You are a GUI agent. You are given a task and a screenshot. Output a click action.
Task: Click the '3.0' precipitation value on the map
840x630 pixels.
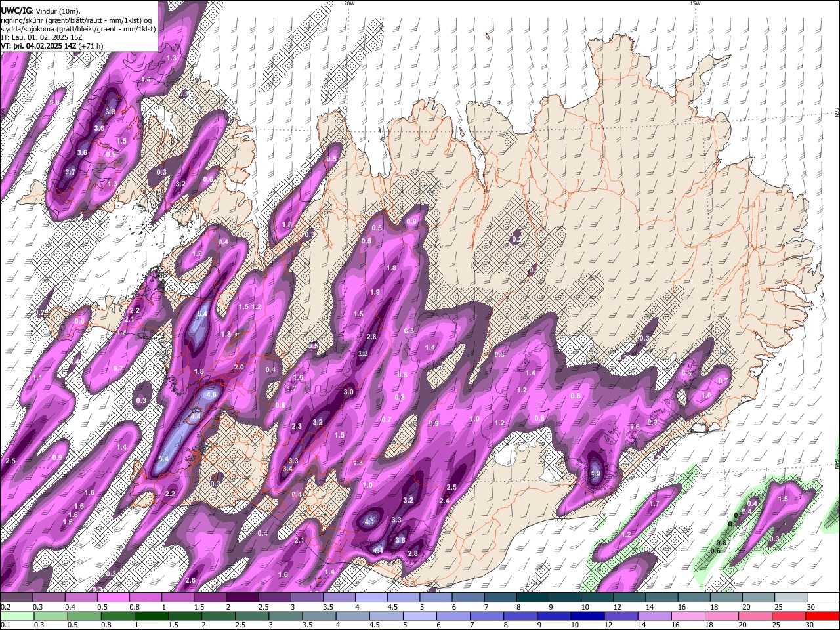348,392
